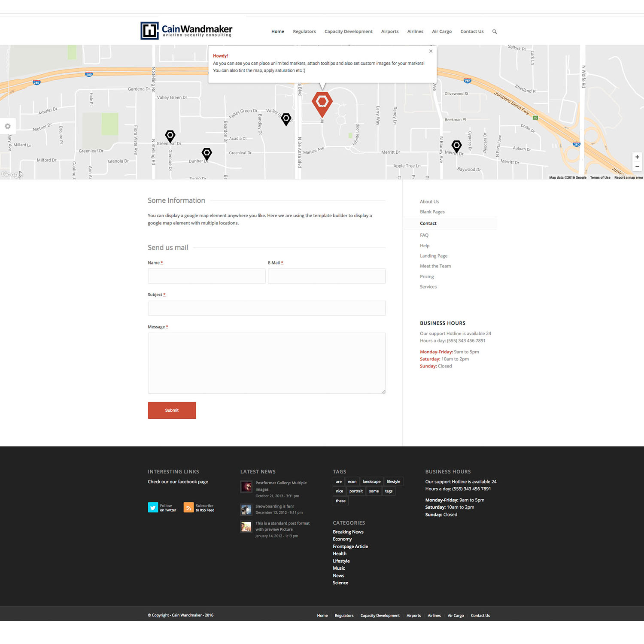The height and width of the screenshot is (644, 644).
Task: Zoom out on the map
Action: (637, 167)
